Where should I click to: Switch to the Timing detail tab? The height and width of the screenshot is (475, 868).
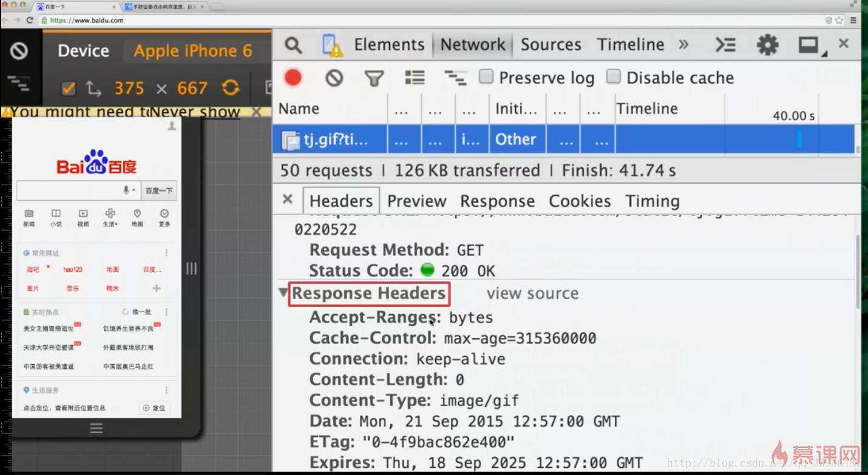click(x=652, y=201)
